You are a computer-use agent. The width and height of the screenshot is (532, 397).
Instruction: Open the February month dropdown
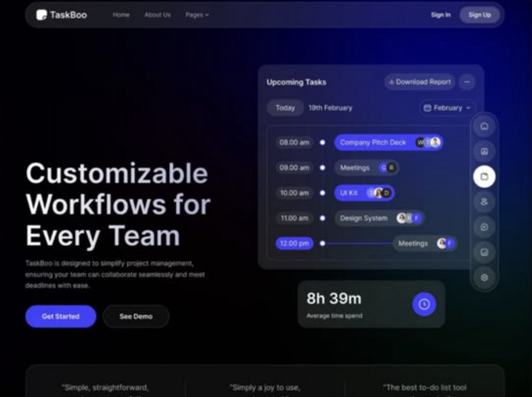(x=447, y=108)
